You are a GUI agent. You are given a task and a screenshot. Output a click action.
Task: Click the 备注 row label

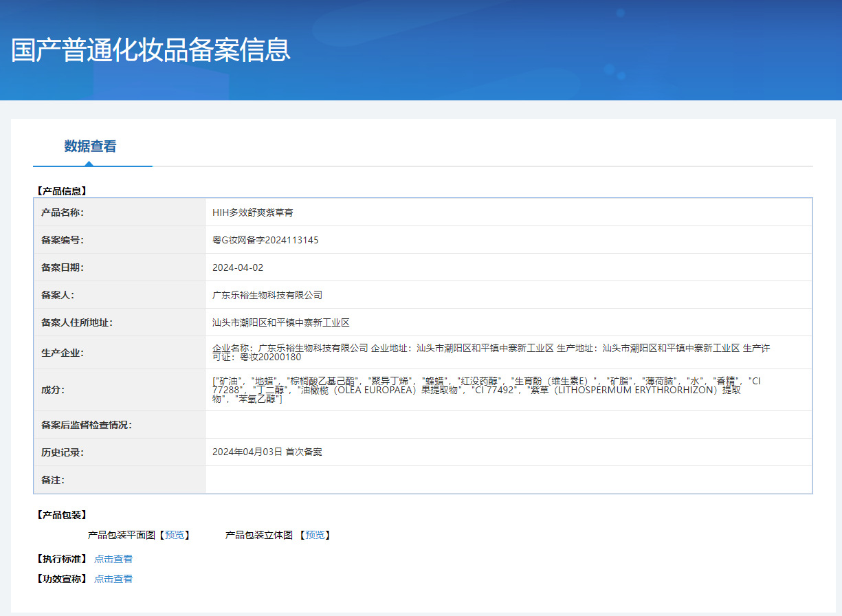[x=53, y=480]
